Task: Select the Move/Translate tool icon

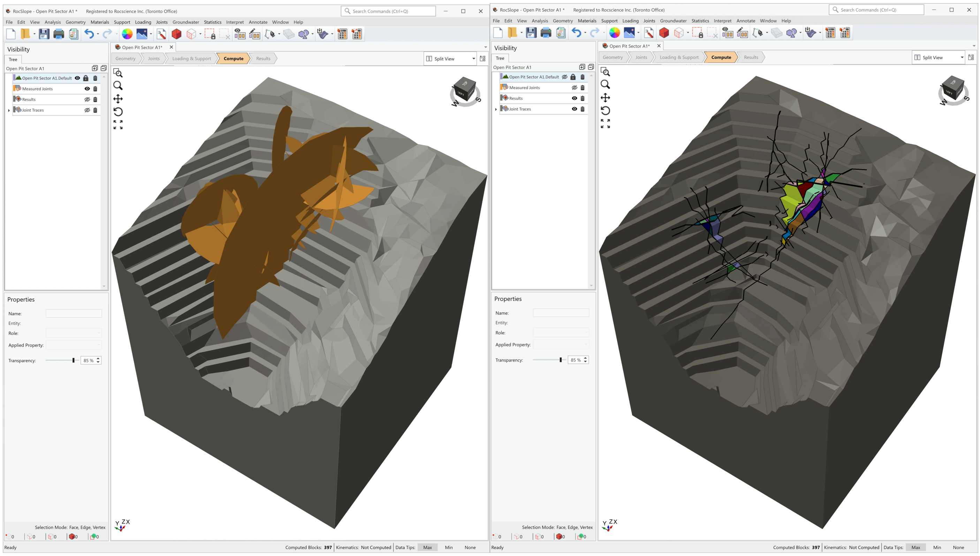Action: [118, 98]
